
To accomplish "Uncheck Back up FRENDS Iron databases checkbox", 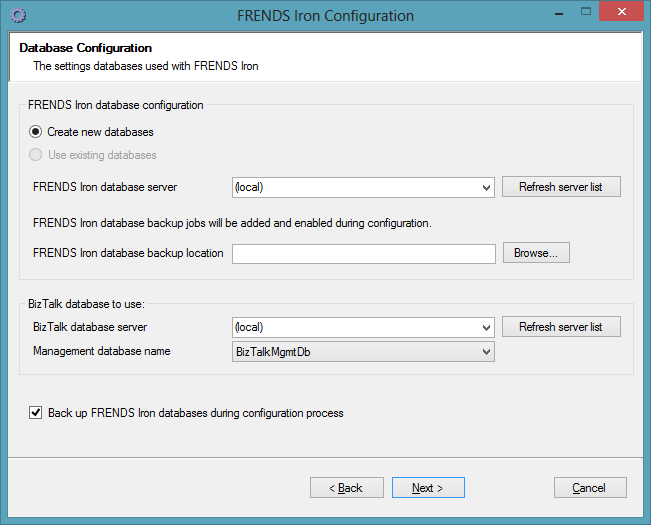I will coord(35,413).
